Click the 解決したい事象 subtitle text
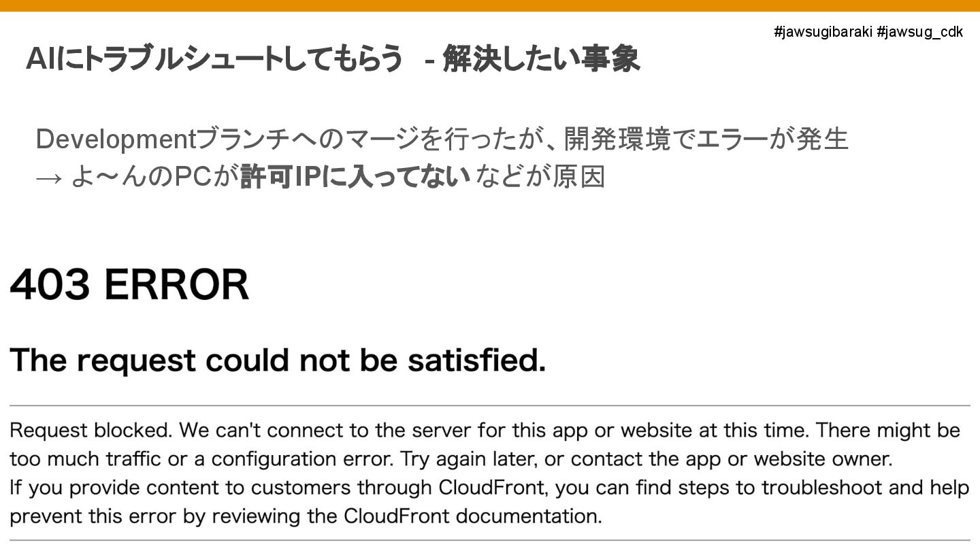The image size is (980, 551). pyautogui.click(x=541, y=59)
